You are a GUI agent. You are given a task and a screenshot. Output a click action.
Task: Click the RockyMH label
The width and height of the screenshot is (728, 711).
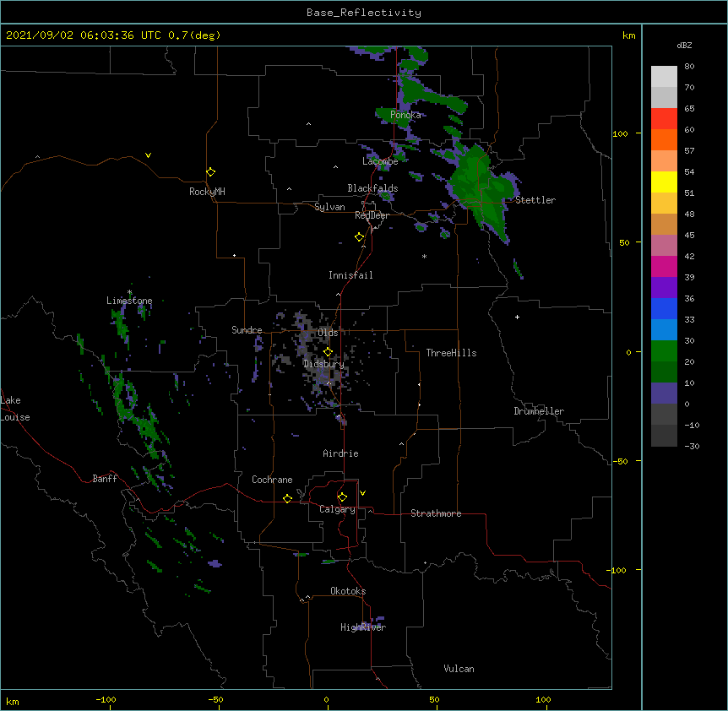pos(207,192)
